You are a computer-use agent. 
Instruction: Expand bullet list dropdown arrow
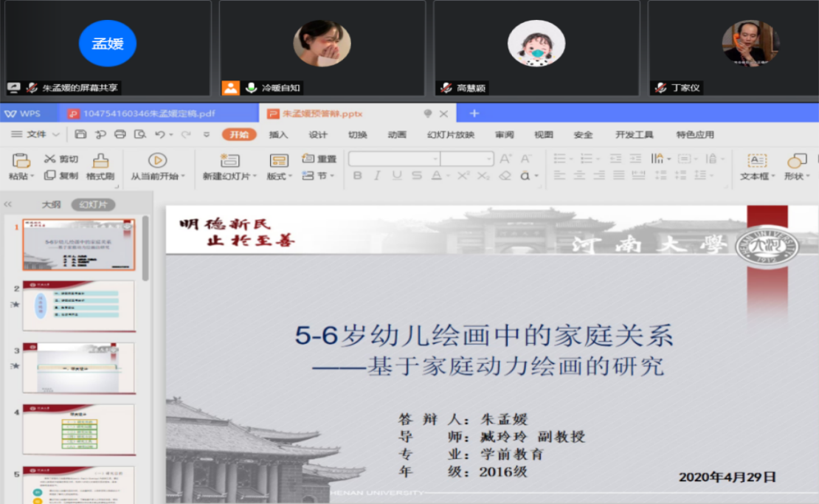(x=571, y=159)
